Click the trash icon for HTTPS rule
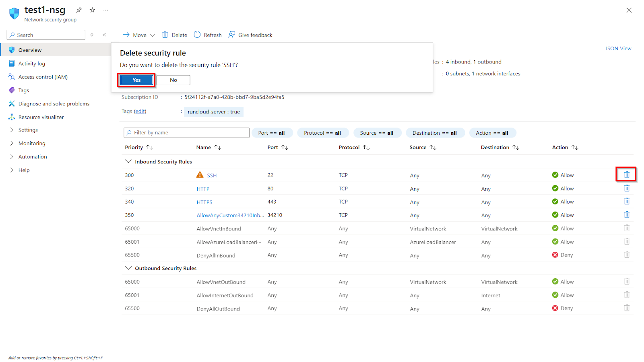 tap(626, 202)
